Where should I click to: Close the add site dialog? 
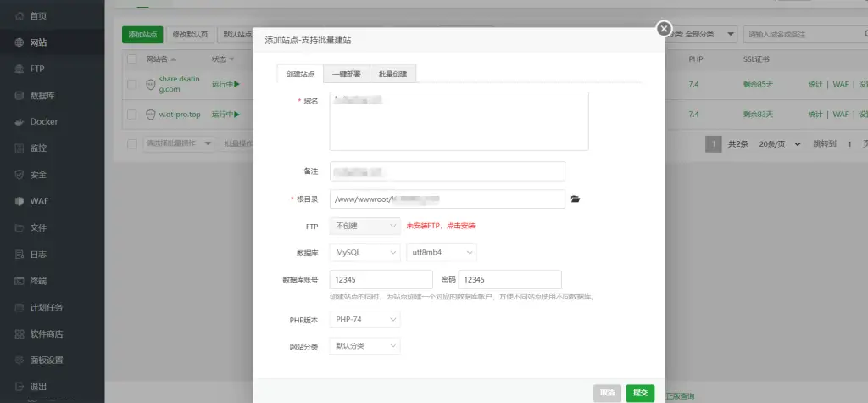[x=665, y=28]
